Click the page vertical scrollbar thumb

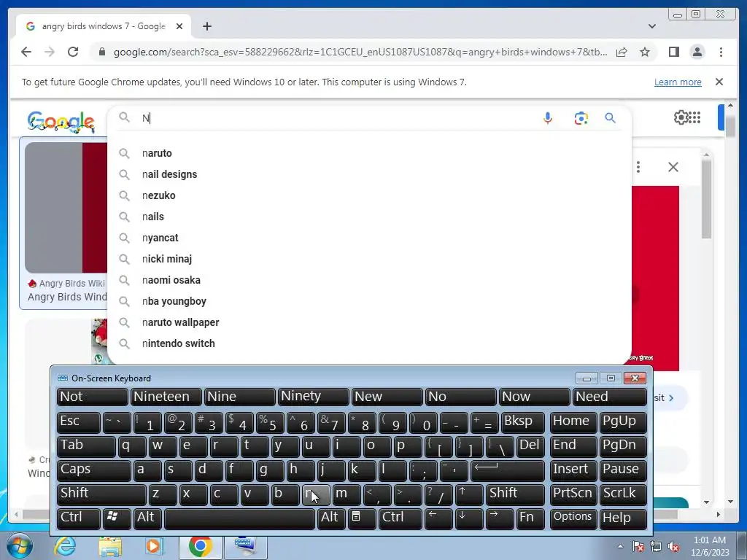coord(730,125)
